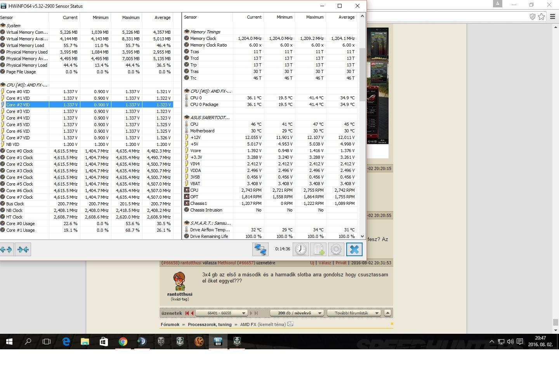Open the Action Center notification icon

[x=520, y=342]
